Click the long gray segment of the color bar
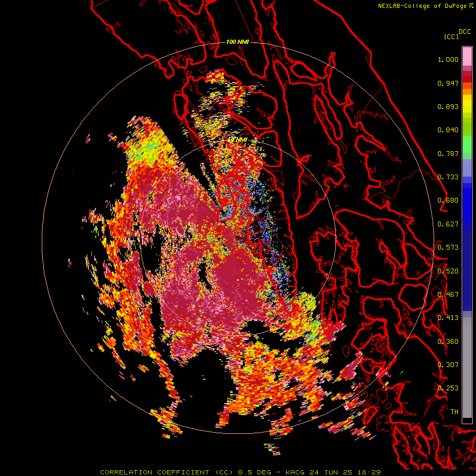 (x=467, y=368)
